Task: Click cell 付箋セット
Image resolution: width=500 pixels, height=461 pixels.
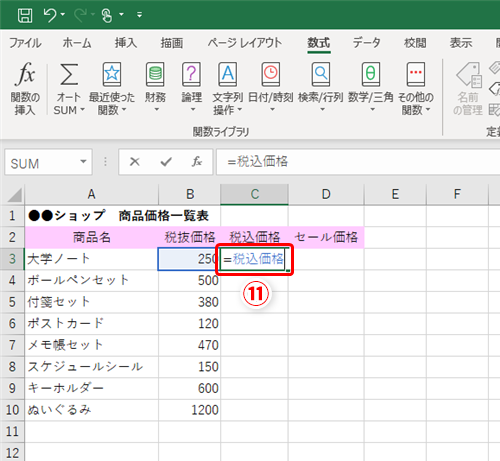Action: click(x=92, y=302)
